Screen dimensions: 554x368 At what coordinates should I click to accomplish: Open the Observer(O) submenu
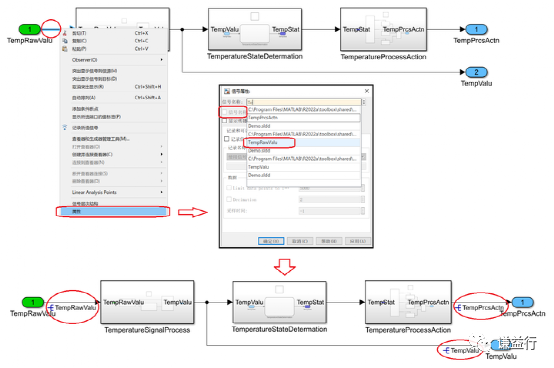coord(113,60)
